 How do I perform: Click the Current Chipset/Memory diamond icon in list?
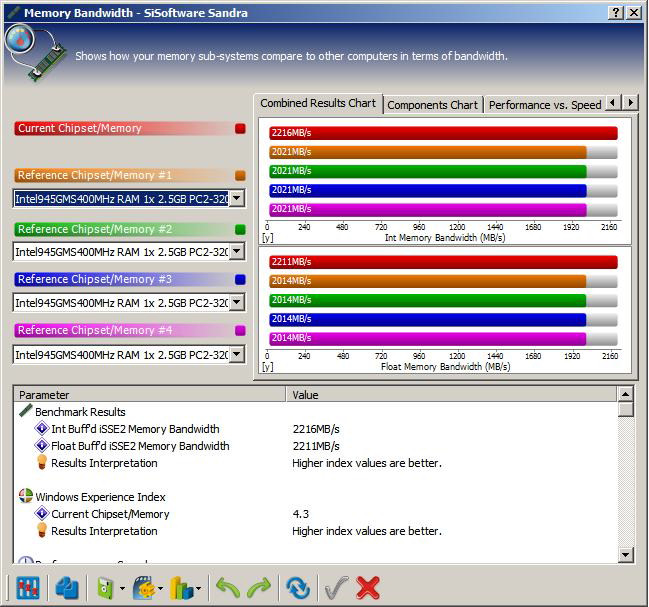tap(41, 513)
